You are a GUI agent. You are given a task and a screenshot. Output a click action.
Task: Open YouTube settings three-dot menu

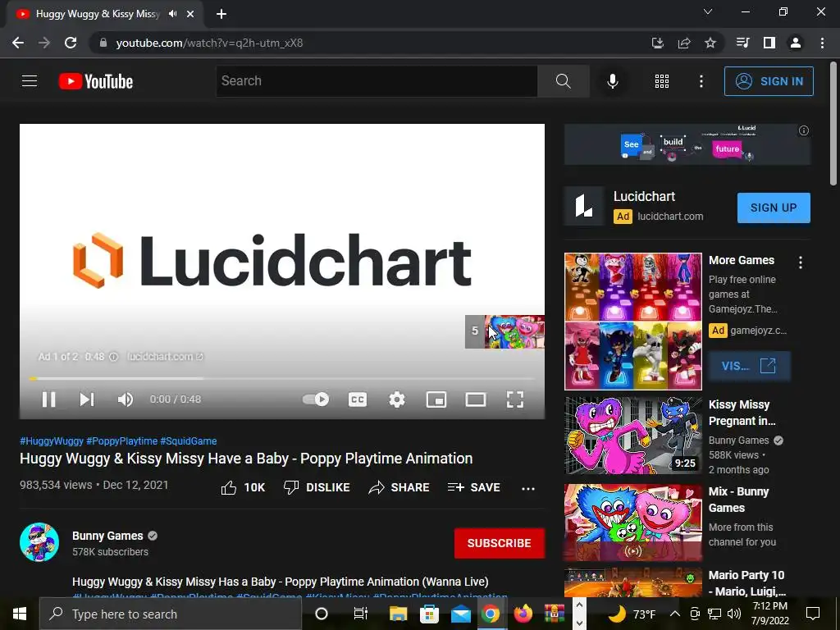point(701,81)
